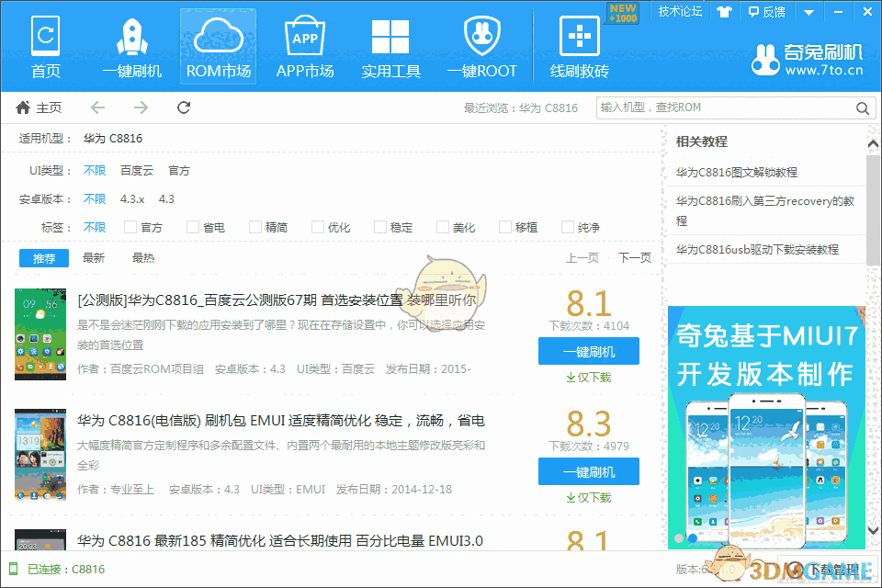Click the sidebar scroll-up chevron
Screen dimensions: 882x588
[x=873, y=142]
